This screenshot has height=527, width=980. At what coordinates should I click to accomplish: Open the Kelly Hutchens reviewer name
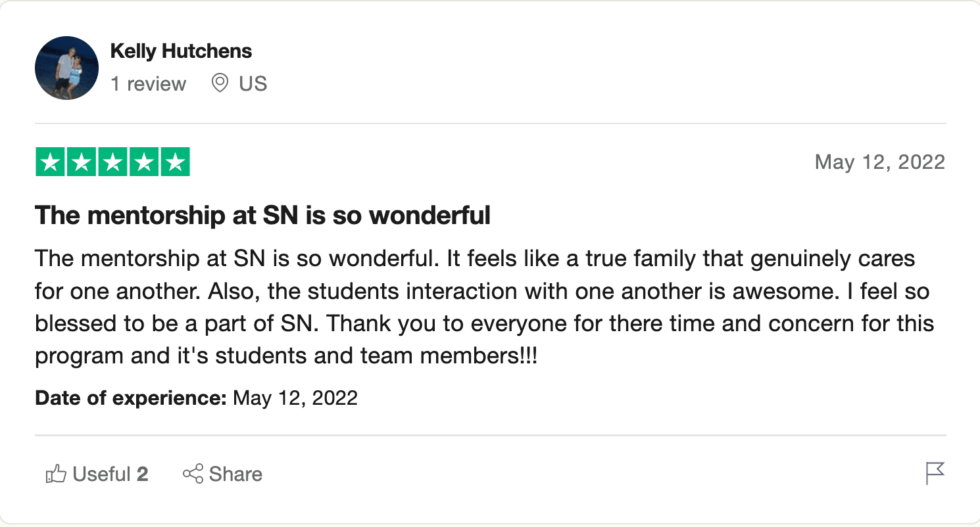coord(181,51)
